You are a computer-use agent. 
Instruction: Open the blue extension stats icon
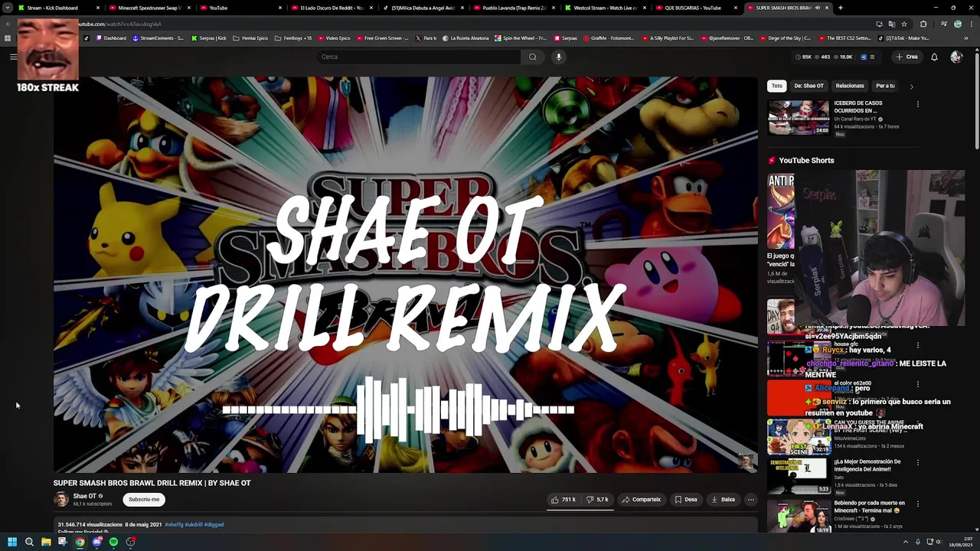[x=864, y=57]
